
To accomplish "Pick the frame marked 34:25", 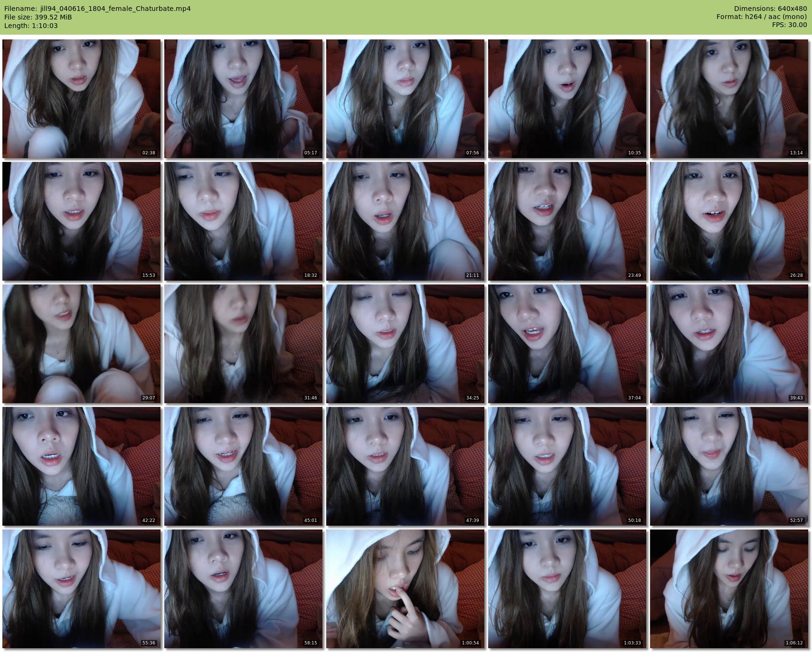I will coord(405,344).
